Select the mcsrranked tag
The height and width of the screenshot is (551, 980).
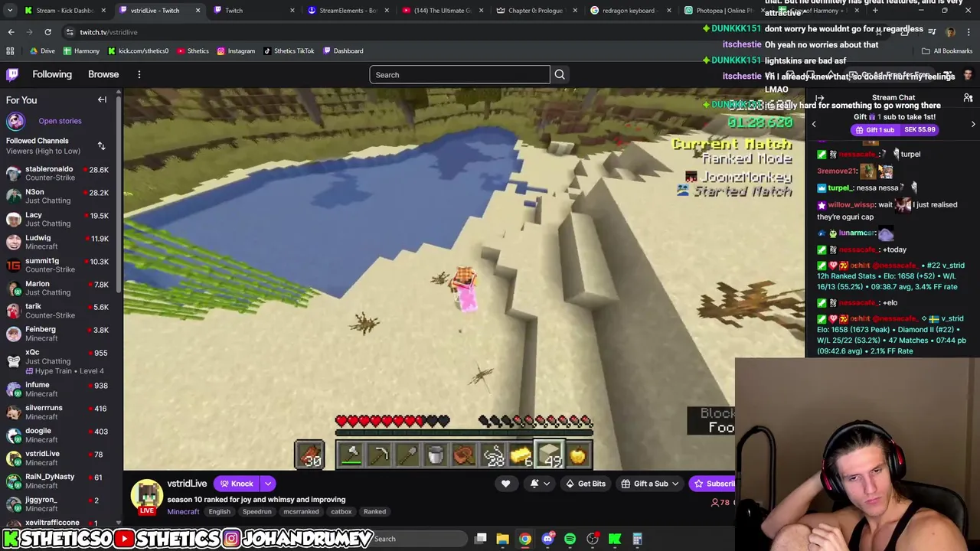pyautogui.click(x=301, y=511)
